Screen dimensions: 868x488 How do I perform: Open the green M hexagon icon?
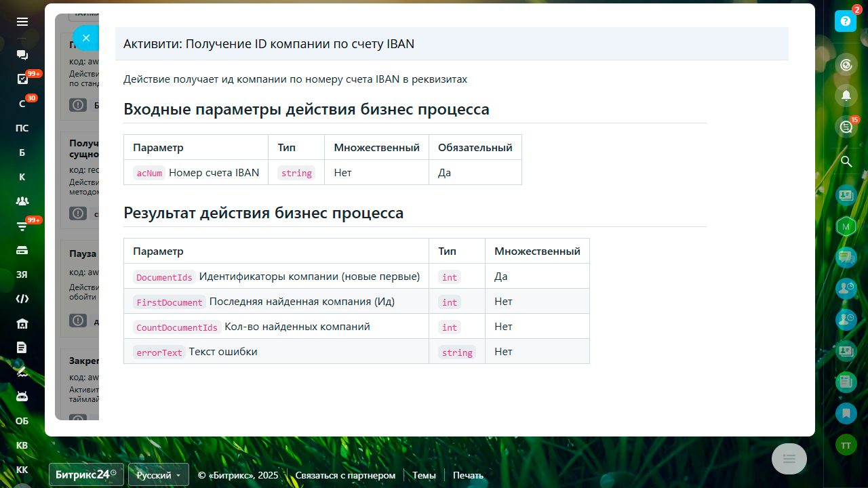[846, 226]
